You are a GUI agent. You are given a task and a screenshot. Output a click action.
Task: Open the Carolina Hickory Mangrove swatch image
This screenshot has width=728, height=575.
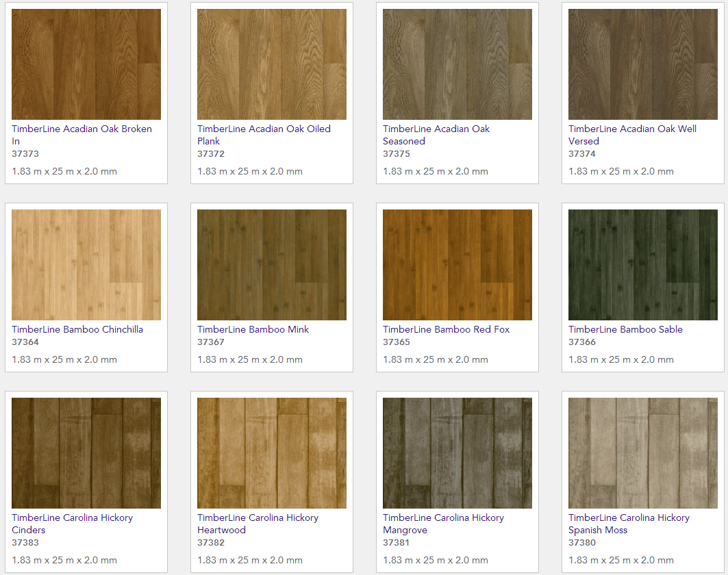(457, 453)
